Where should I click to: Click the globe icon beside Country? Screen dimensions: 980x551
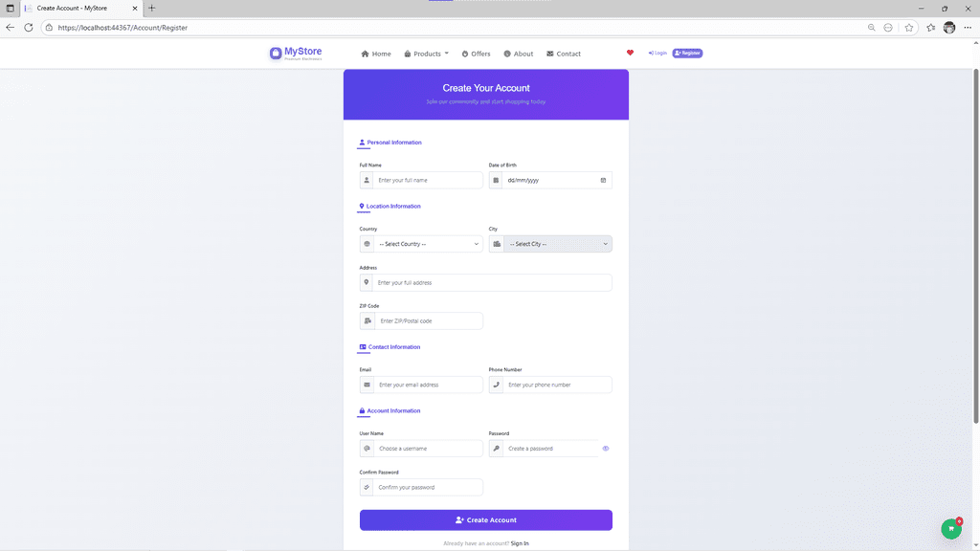[367, 244]
